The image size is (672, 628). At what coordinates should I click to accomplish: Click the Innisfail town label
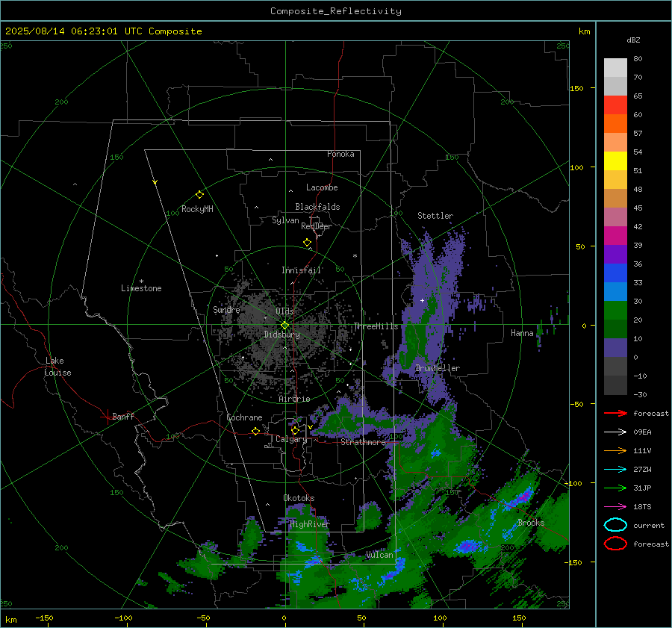tap(302, 270)
